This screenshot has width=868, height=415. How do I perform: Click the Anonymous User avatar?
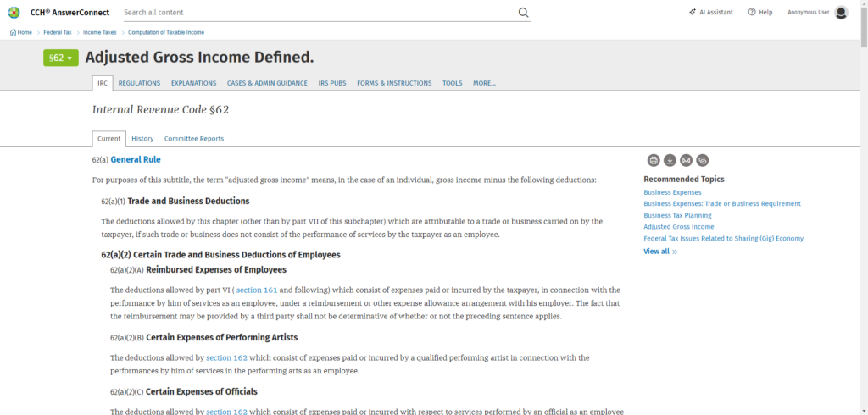coord(840,13)
